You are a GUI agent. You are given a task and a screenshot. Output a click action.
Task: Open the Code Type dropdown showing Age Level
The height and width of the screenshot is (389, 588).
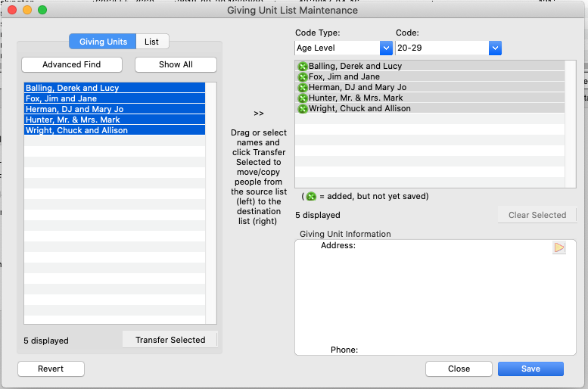pyautogui.click(x=344, y=48)
